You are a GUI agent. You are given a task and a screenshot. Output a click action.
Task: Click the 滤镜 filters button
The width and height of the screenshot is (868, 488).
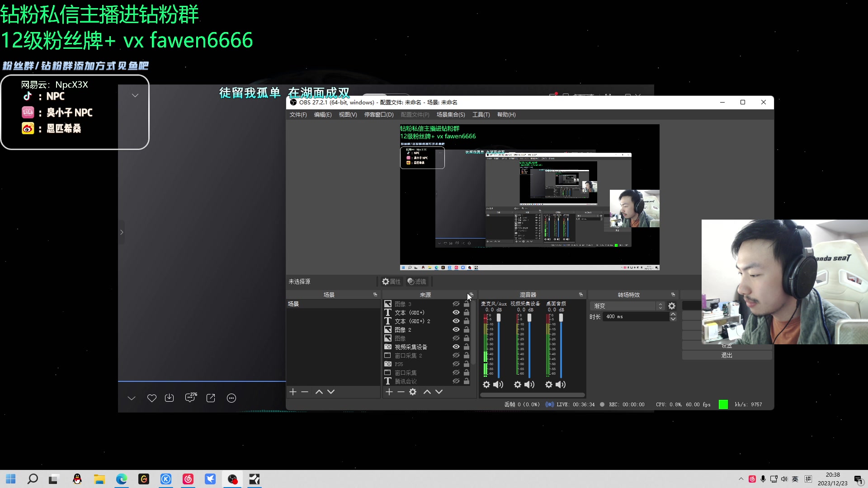[417, 282]
